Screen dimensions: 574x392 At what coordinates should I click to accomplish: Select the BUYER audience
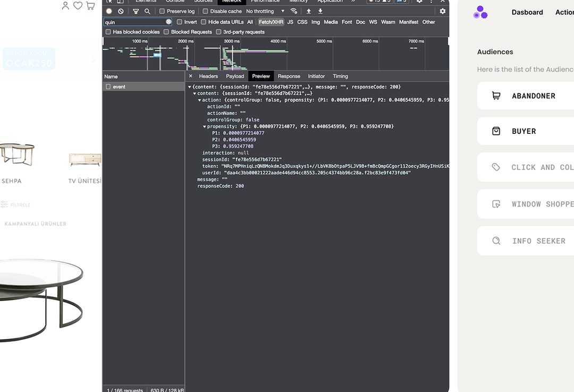point(525,131)
